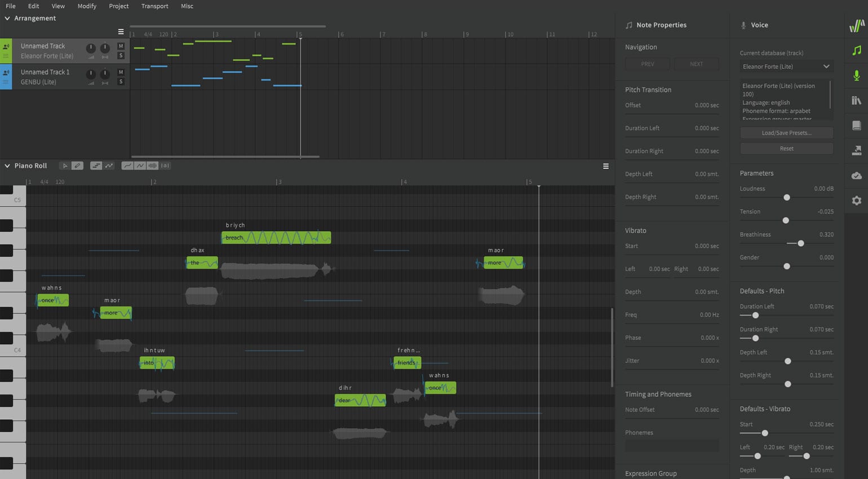Click measure 8 on Arrangement ruler
Image resolution: width=868 pixels, height=479 pixels.
425,34
